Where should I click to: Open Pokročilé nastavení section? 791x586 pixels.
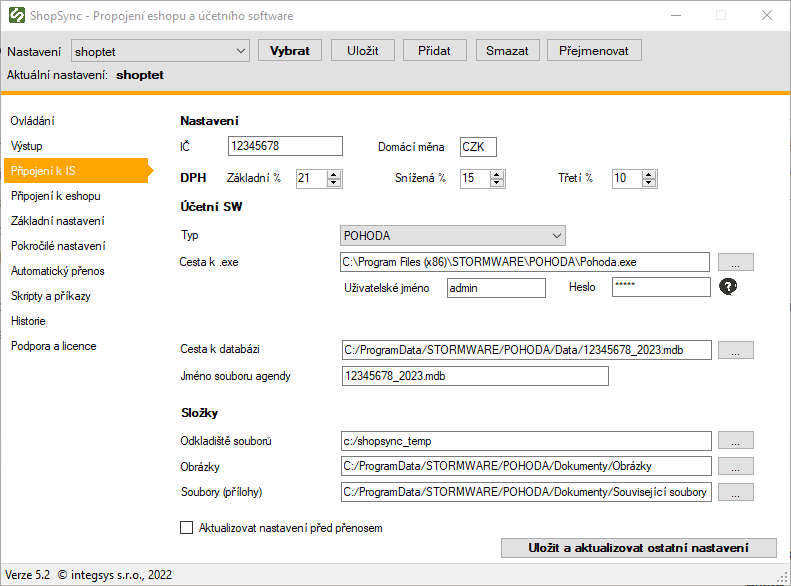coord(58,246)
